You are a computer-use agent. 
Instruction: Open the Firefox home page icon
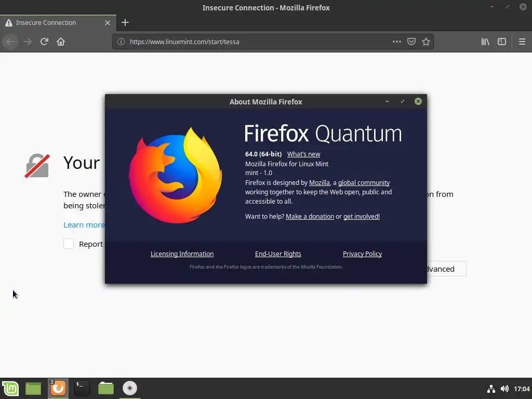click(61, 42)
